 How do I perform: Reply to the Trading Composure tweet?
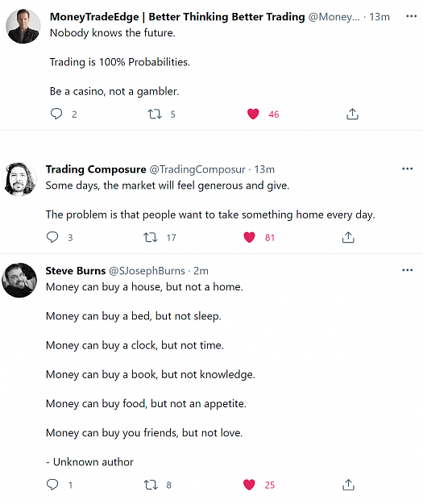tap(52, 237)
